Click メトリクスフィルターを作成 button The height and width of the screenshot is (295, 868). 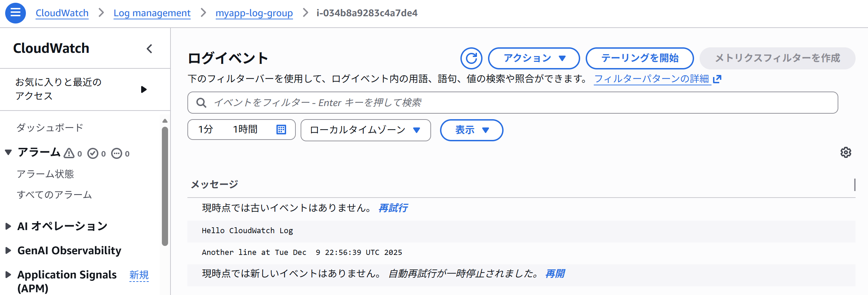pyautogui.click(x=777, y=58)
